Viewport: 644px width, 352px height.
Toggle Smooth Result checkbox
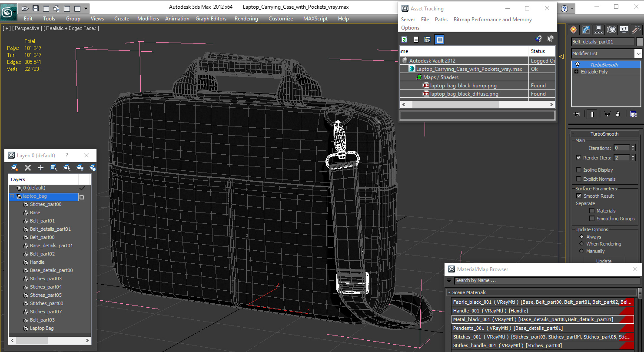[579, 196]
